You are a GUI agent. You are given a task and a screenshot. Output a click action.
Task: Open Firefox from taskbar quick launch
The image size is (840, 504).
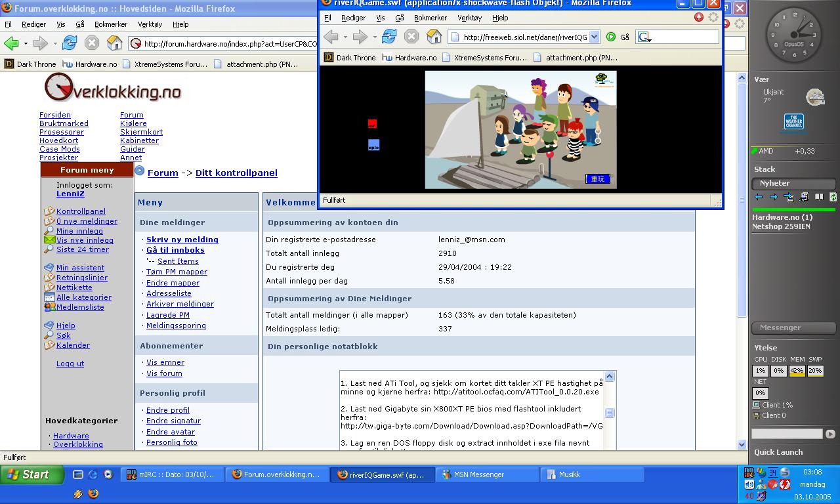(93, 493)
